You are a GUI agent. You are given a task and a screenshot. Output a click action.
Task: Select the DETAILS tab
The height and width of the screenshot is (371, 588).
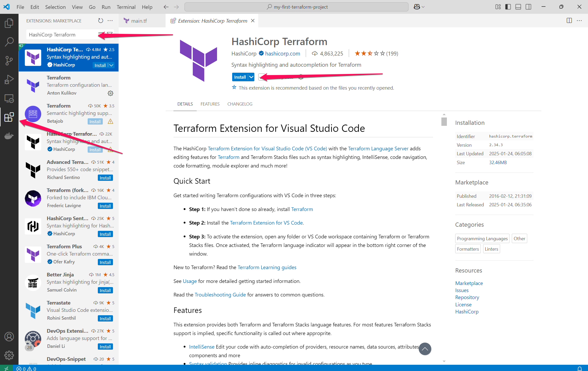[x=185, y=104]
